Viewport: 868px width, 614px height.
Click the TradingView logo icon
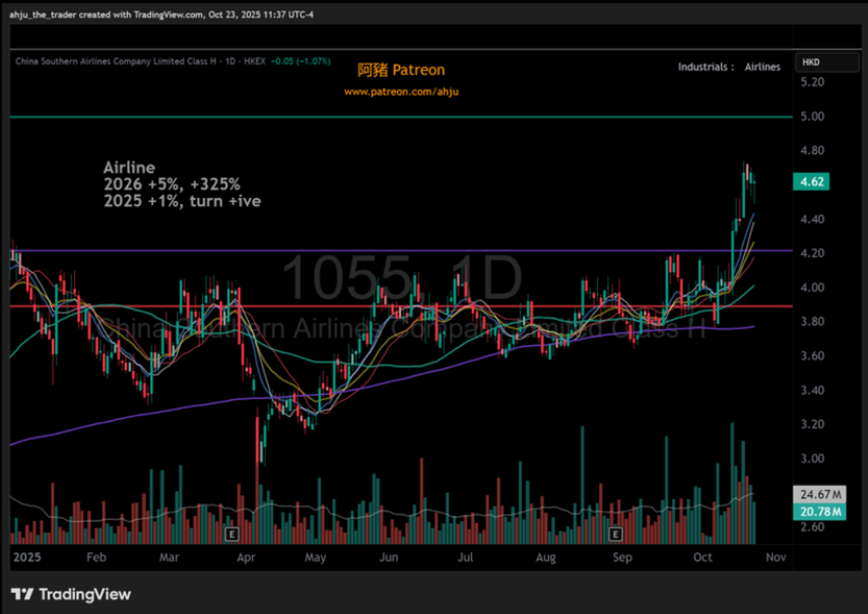pyautogui.click(x=22, y=594)
